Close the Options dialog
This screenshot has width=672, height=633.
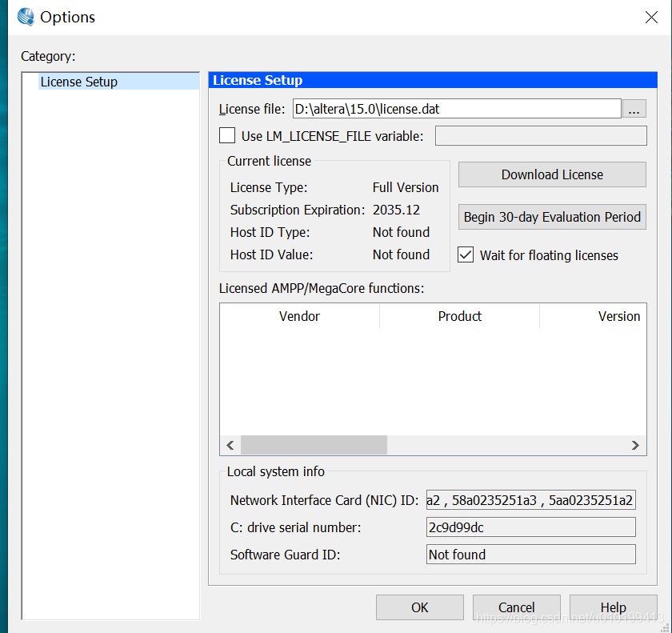point(651,17)
